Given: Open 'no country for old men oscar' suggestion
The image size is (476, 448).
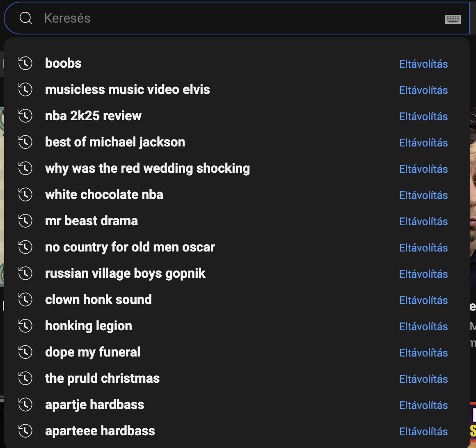Looking at the screenshot, I should click(130, 247).
